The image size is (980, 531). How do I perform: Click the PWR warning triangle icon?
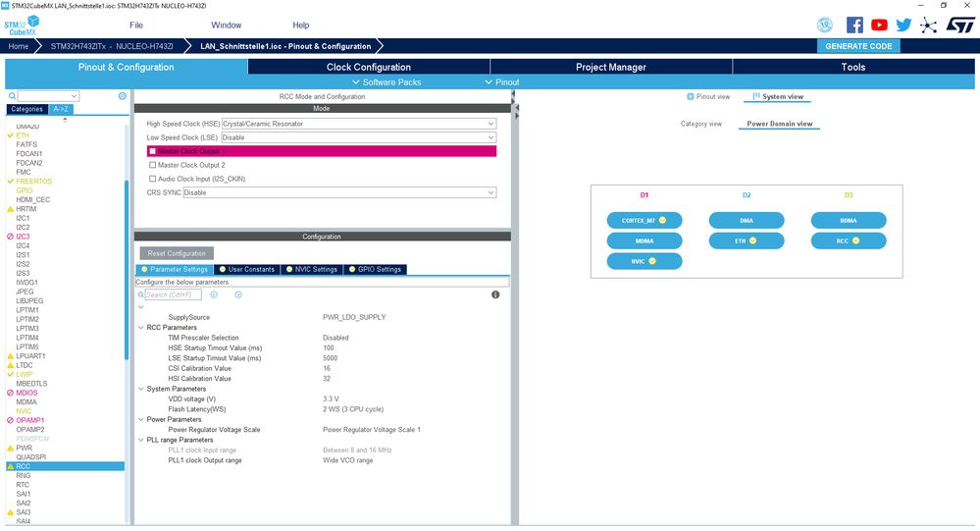tap(10, 448)
